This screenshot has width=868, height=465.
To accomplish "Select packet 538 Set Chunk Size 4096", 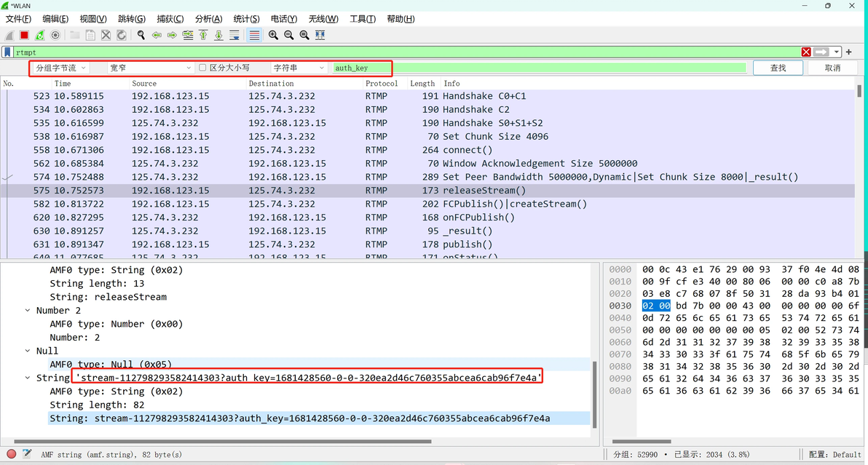I will click(x=428, y=137).
